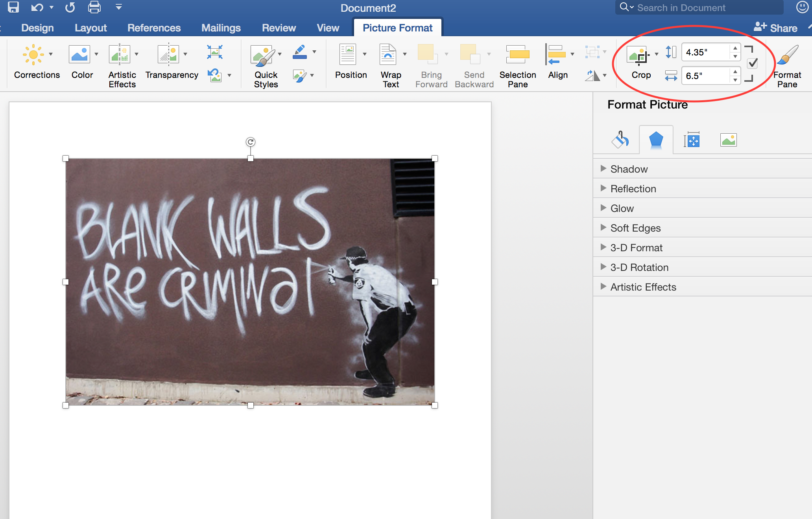The width and height of the screenshot is (812, 519).
Task: Open the Crop dropdown arrow
Action: click(657, 54)
